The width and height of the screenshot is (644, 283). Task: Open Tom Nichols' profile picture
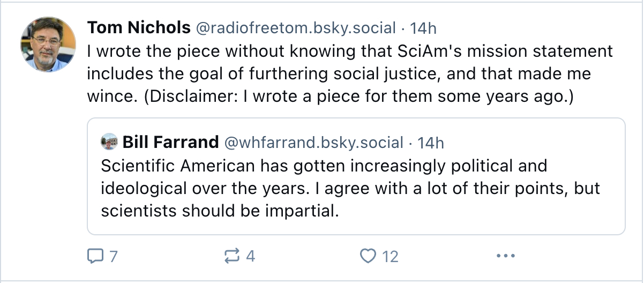click(48, 44)
